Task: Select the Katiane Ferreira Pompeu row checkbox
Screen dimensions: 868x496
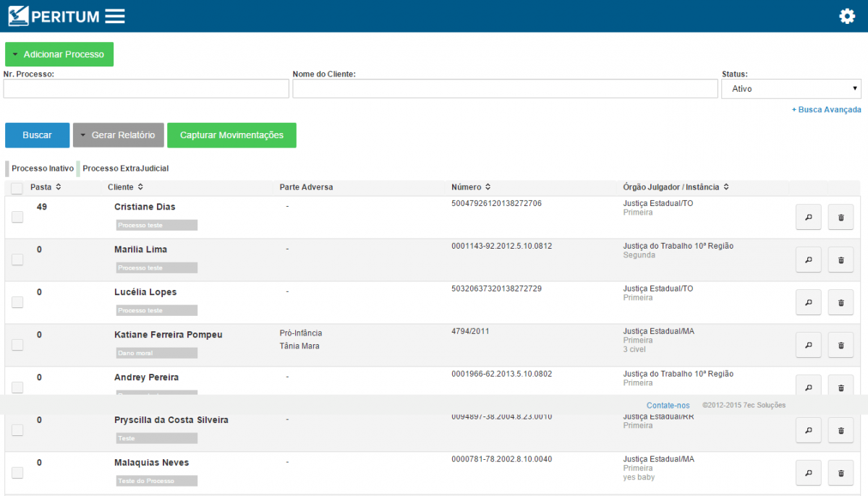Action: (17, 345)
